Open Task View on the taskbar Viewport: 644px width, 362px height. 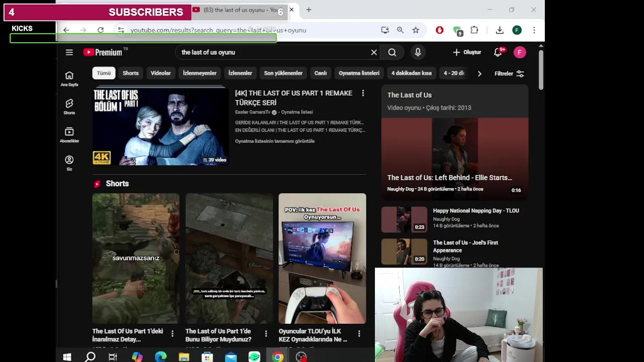(x=113, y=357)
